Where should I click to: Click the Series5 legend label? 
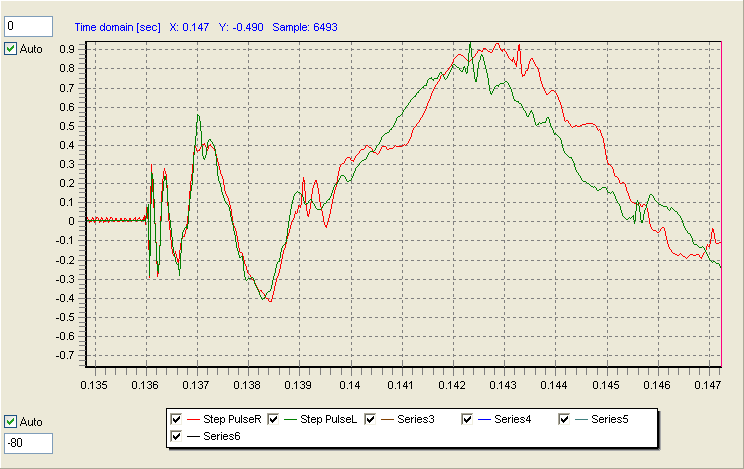(609, 419)
